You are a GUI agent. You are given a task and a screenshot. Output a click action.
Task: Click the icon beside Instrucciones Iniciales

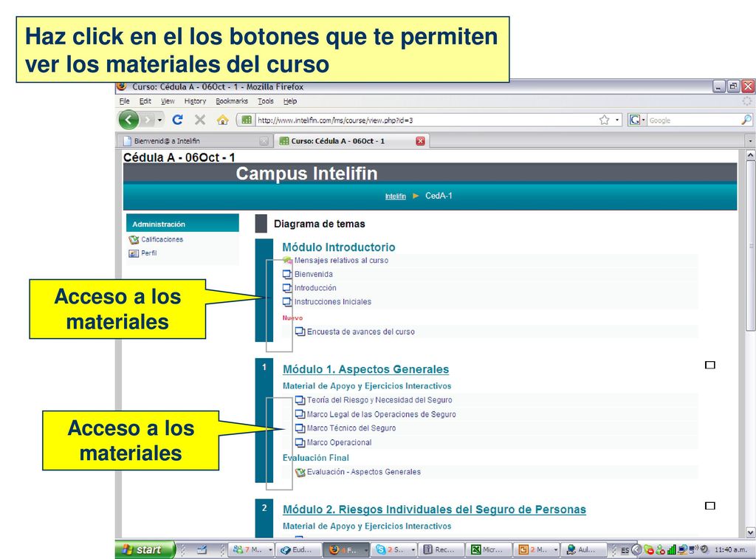(x=287, y=302)
